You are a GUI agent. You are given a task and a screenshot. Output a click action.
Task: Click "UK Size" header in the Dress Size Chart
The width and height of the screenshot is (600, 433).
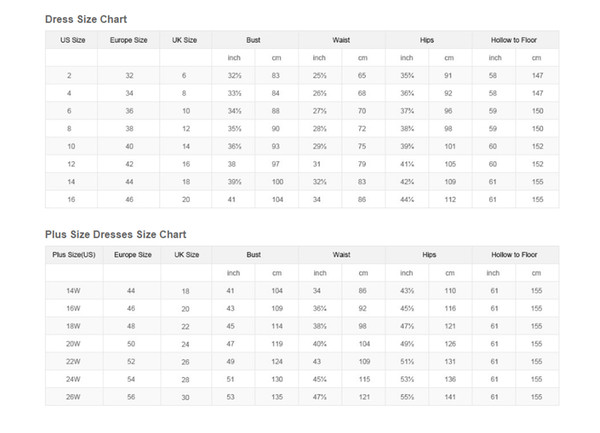click(x=184, y=40)
